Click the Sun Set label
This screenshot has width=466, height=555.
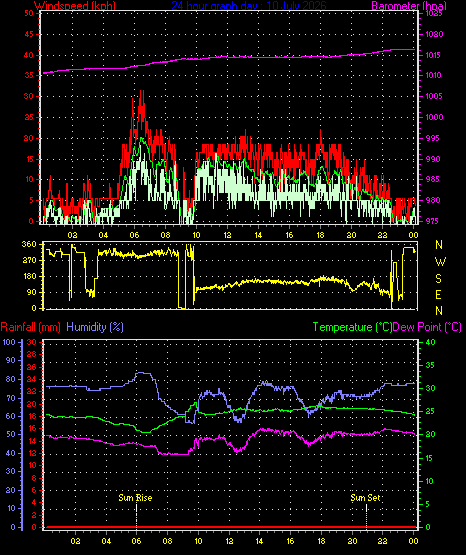tap(365, 498)
